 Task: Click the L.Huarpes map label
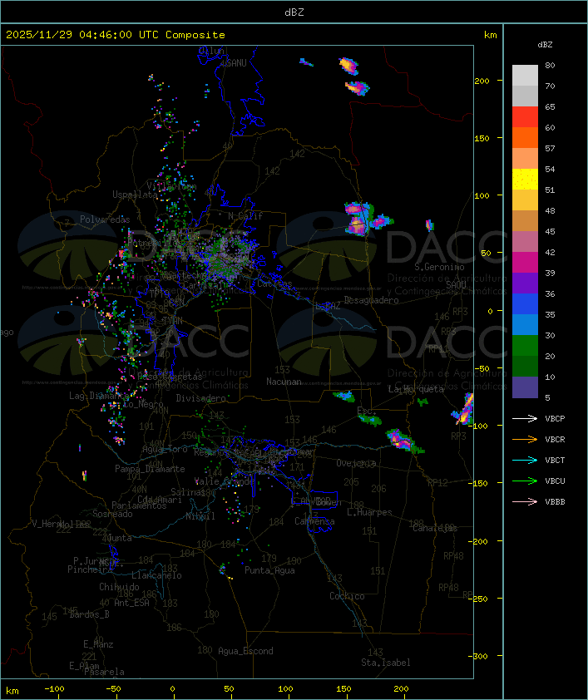click(369, 512)
